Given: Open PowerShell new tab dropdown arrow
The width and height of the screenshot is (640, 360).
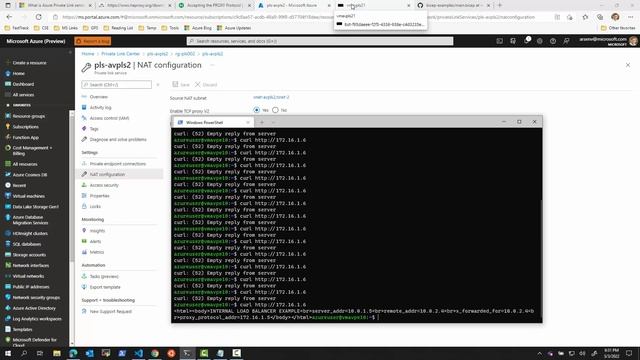Looking at the screenshot, I should click(273, 122).
